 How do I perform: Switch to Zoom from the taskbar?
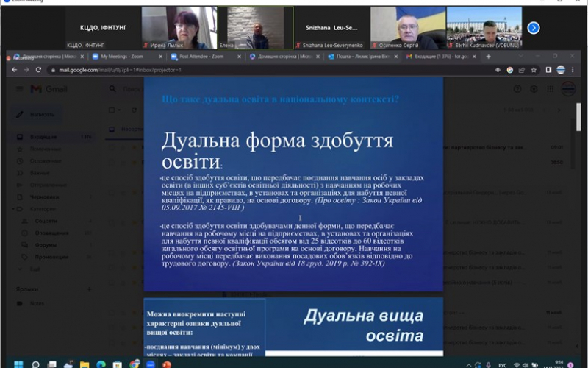(x=151, y=364)
